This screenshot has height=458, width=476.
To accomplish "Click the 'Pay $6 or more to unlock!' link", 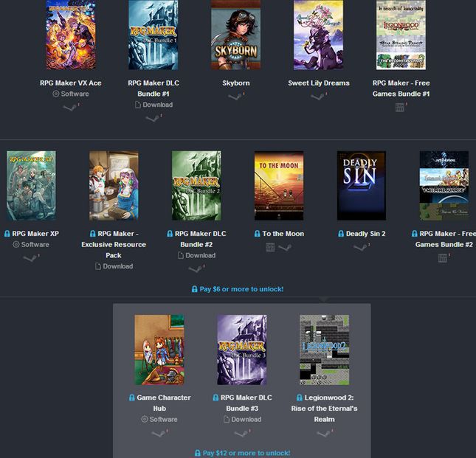I will tap(238, 289).
